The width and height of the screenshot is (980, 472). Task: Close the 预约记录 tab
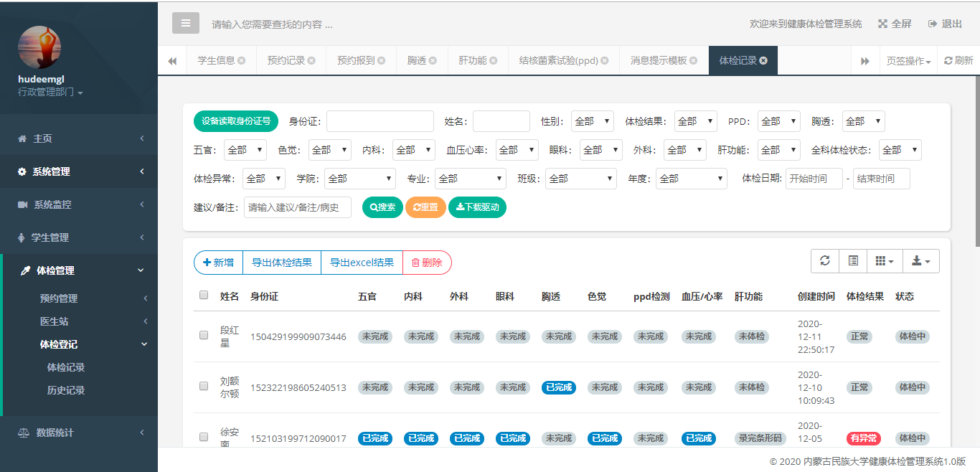point(311,61)
